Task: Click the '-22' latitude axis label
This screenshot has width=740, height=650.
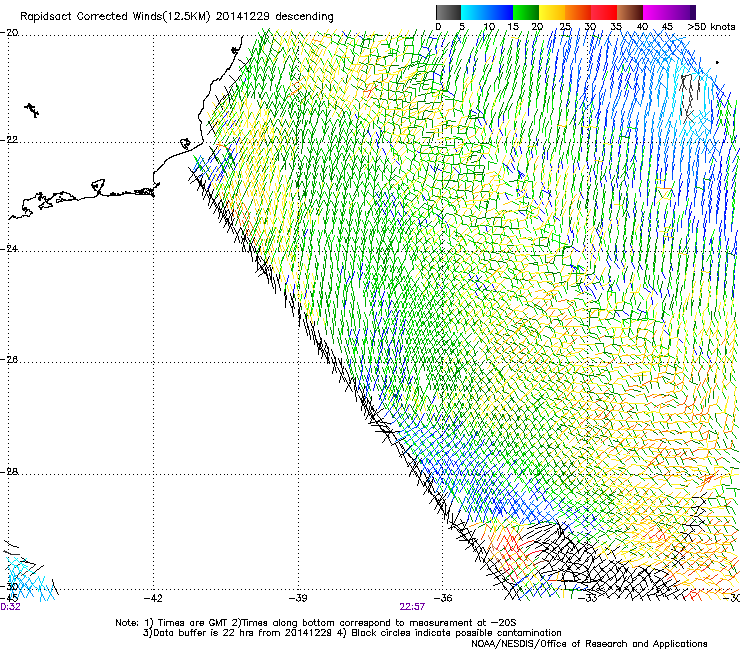Action: [x=9, y=140]
